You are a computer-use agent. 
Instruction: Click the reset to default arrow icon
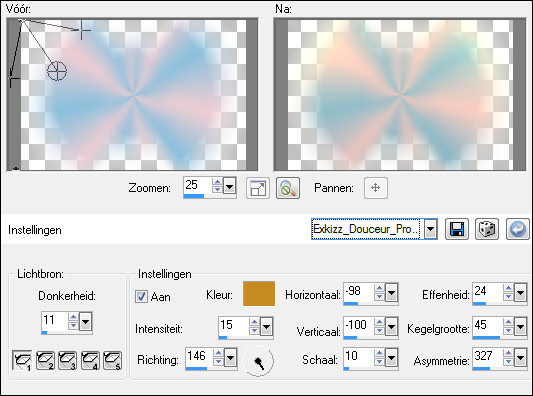518,229
